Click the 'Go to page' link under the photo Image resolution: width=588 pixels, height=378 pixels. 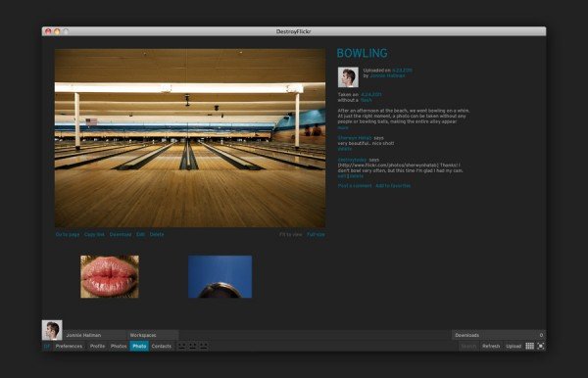68,234
